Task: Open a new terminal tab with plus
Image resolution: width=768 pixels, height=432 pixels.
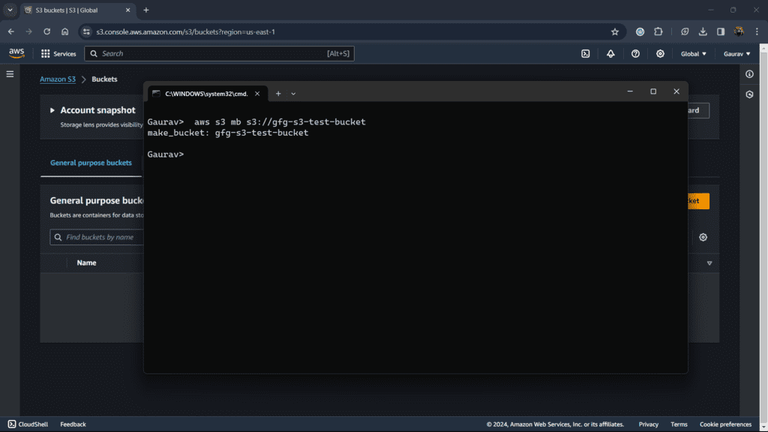Action: point(278,94)
